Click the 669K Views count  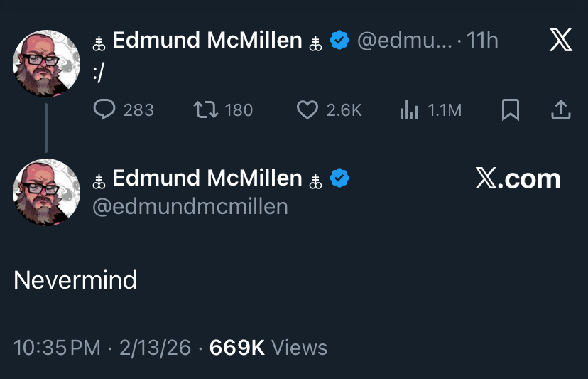(268, 347)
